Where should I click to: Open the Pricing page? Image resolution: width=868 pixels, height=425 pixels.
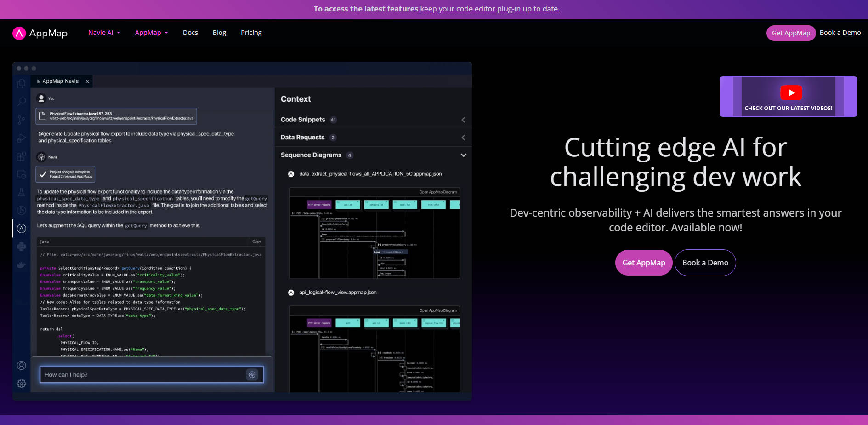(x=251, y=33)
